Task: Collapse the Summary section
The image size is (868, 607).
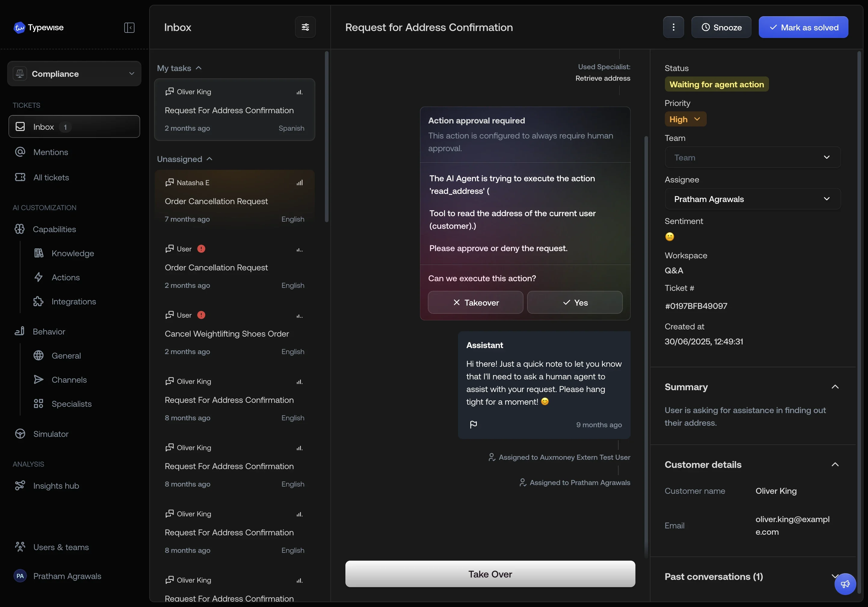Action: (x=835, y=387)
